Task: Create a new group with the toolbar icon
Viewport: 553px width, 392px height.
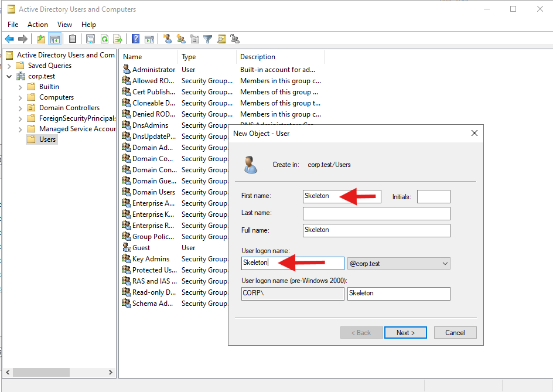Action: click(x=181, y=39)
